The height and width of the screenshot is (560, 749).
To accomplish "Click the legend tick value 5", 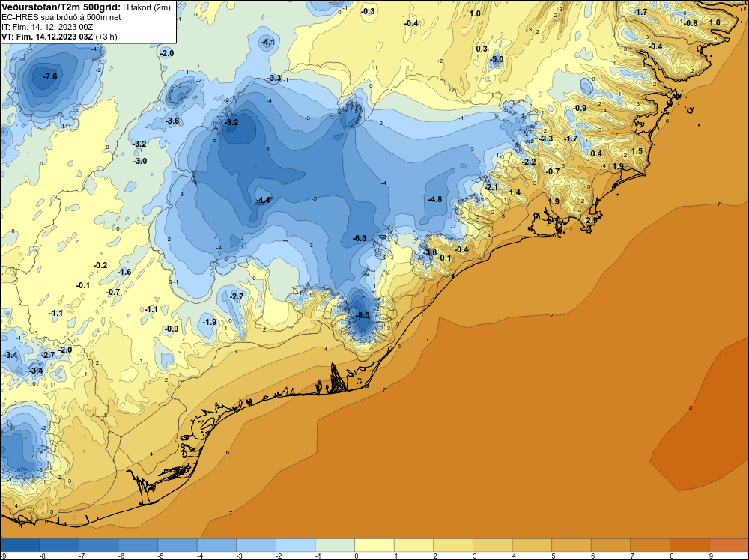I will pos(553,556).
